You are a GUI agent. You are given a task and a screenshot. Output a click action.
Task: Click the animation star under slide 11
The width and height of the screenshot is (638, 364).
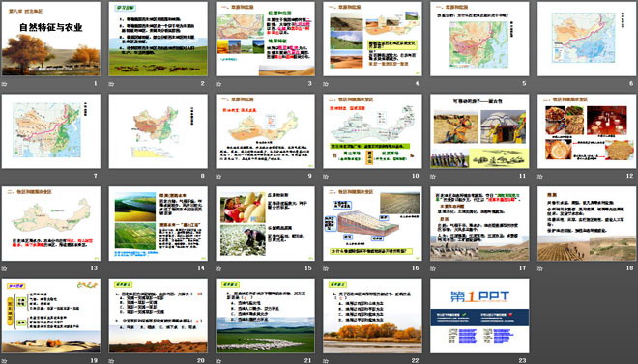tap(433, 177)
